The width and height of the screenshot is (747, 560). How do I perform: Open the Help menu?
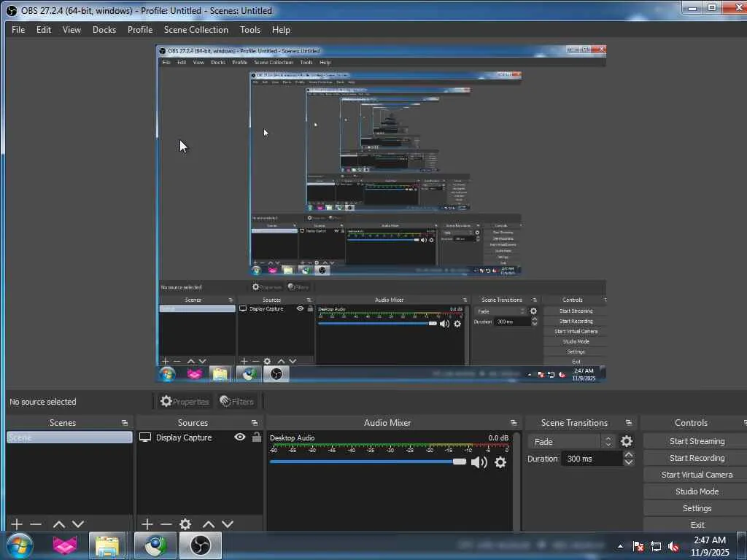(x=281, y=29)
